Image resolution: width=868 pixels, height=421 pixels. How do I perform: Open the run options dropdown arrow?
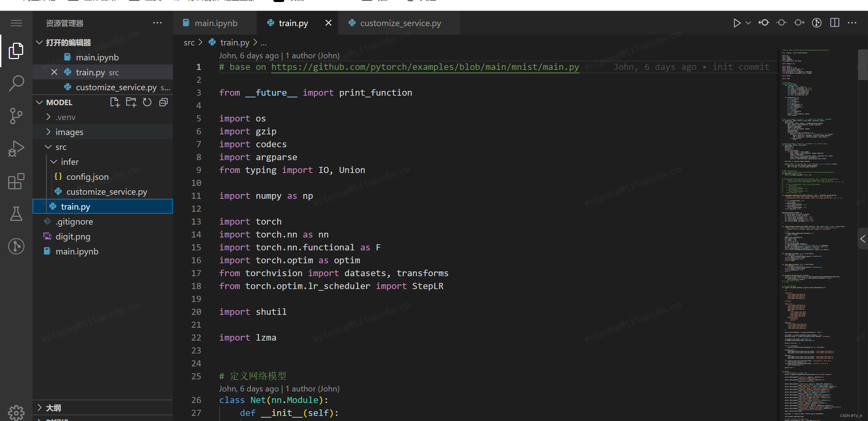click(x=748, y=23)
